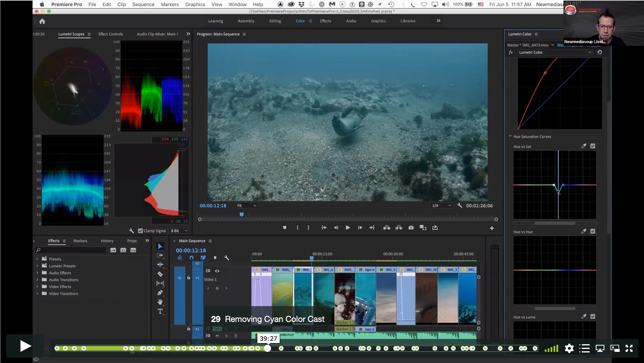Viewport: 644px width, 363px height.
Task: Toggle Snap in timeline
Action: coord(191,258)
